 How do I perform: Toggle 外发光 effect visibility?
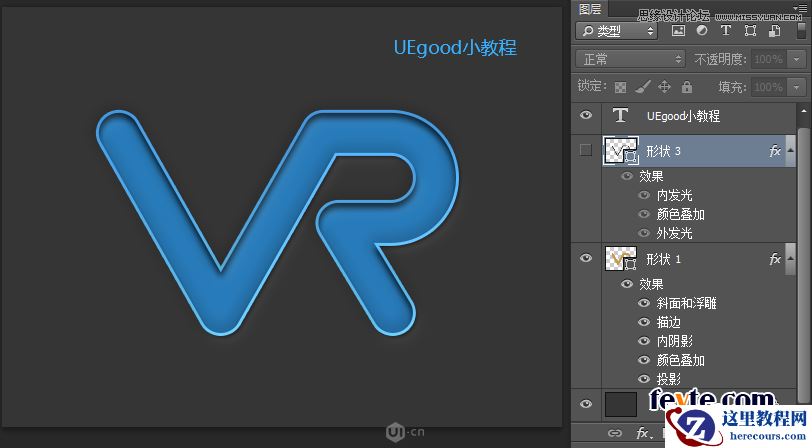coord(644,233)
